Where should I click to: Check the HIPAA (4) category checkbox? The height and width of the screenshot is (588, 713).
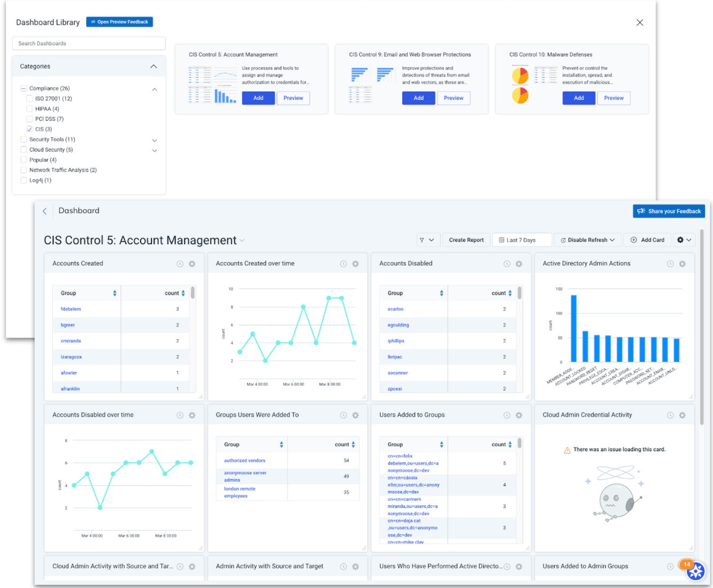click(30, 109)
